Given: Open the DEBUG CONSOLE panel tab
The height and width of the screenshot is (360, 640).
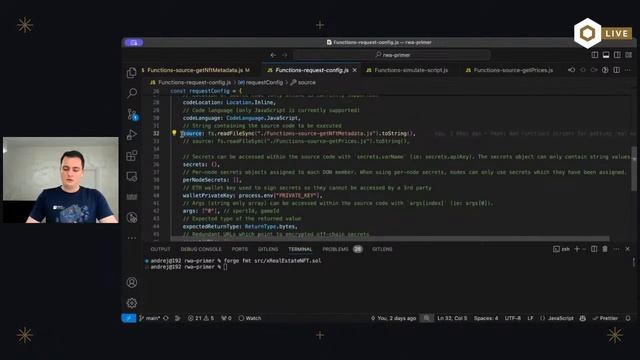Looking at the screenshot, I should pyautogui.click(x=201, y=249).
